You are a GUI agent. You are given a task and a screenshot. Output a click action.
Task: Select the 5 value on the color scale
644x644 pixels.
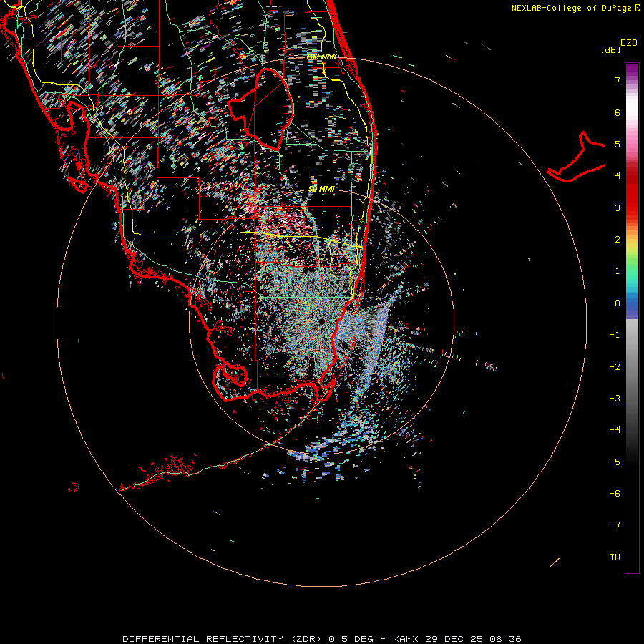tap(618, 144)
